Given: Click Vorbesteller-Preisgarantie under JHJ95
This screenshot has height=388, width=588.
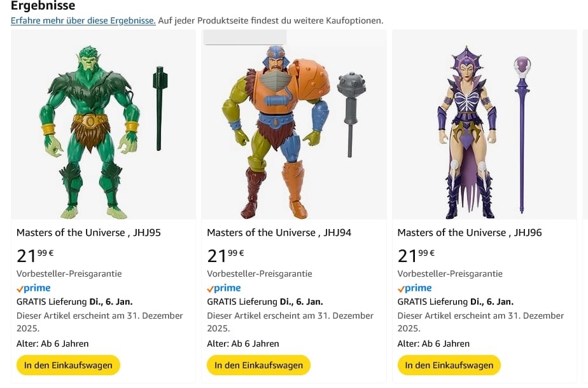Looking at the screenshot, I should [69, 274].
